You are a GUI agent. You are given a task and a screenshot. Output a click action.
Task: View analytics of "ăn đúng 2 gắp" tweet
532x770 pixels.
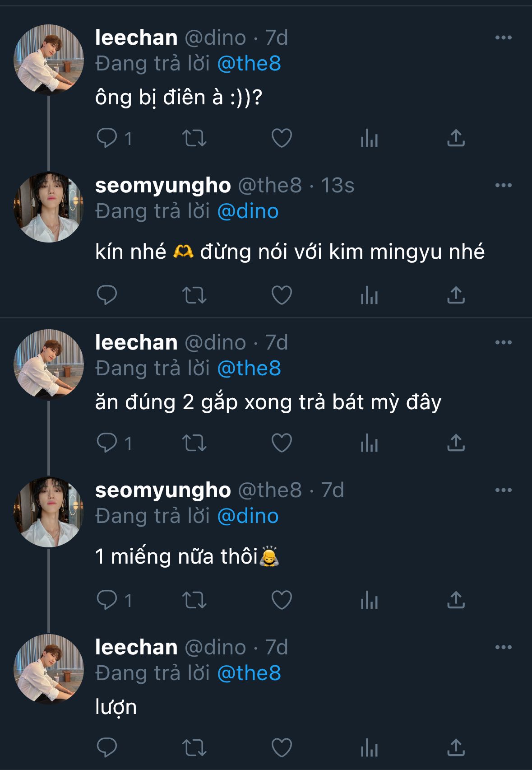tap(369, 443)
